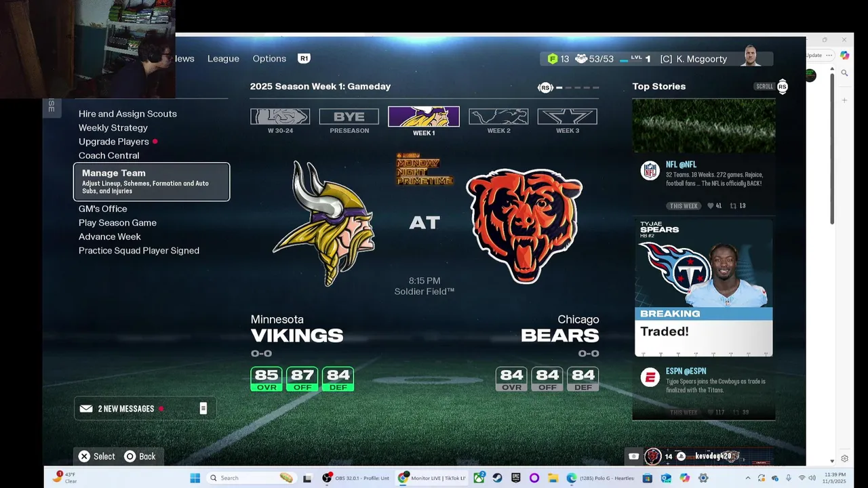
Task: Open the Tyjae Spears Traded story card
Action: [x=703, y=288]
